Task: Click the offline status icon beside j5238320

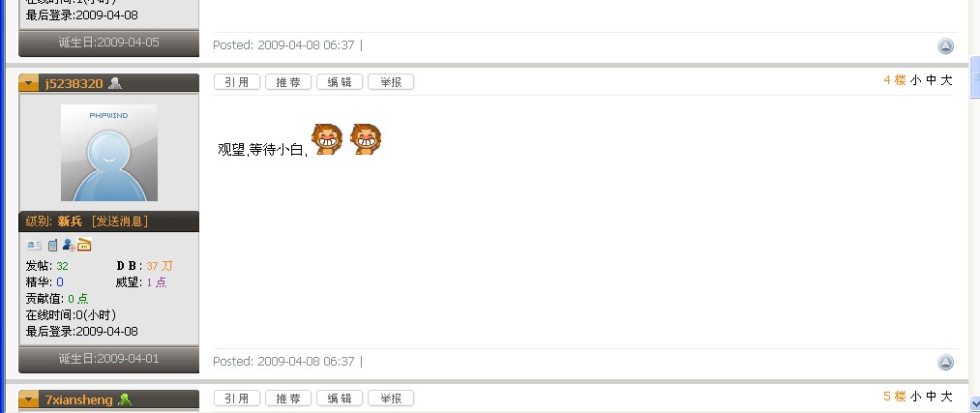Action: (x=115, y=83)
